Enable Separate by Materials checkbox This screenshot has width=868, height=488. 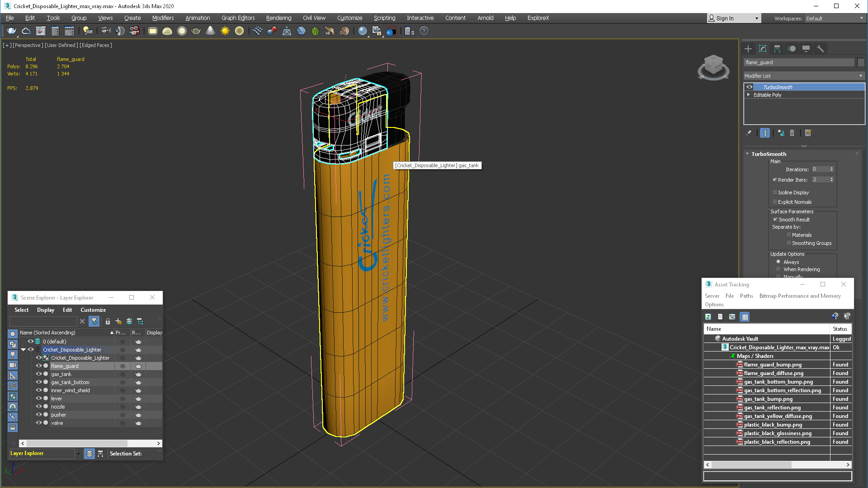pyautogui.click(x=789, y=235)
